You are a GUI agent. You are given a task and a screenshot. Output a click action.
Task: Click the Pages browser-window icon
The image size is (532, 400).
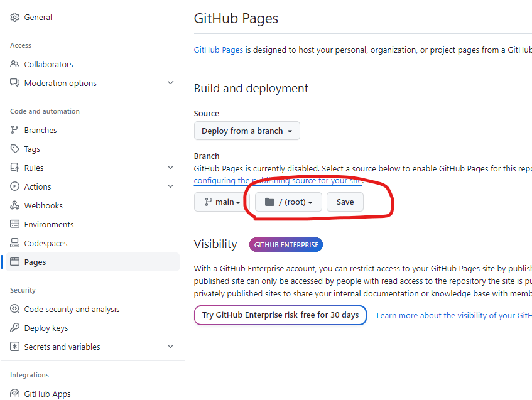coord(14,262)
